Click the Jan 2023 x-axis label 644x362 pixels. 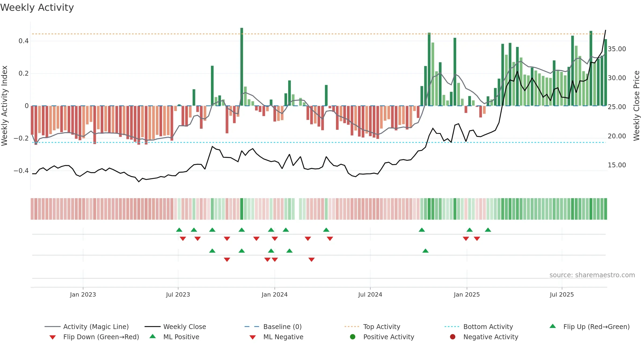(83, 294)
